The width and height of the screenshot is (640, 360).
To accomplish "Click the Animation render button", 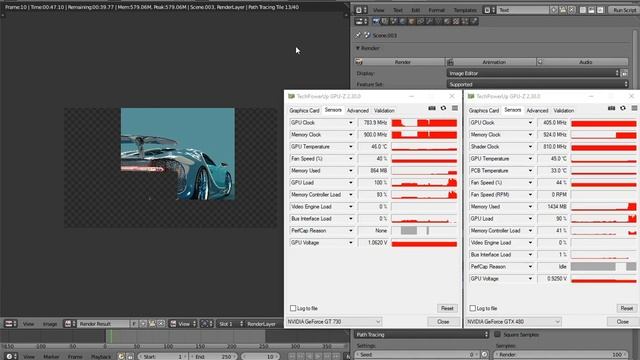I will click(491, 62).
